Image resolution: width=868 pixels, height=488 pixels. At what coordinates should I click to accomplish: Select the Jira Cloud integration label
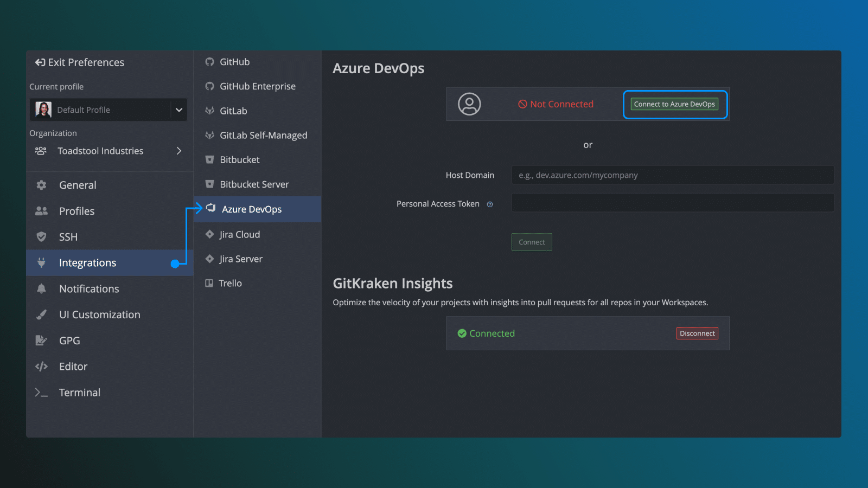240,234
